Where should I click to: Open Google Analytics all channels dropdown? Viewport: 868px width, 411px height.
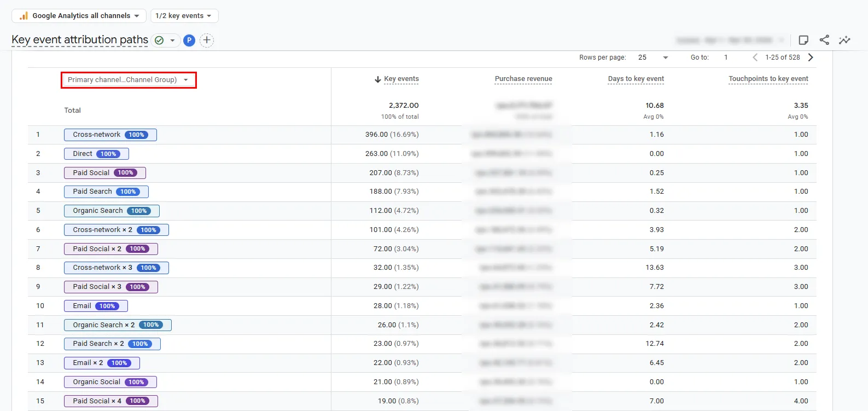pos(79,16)
